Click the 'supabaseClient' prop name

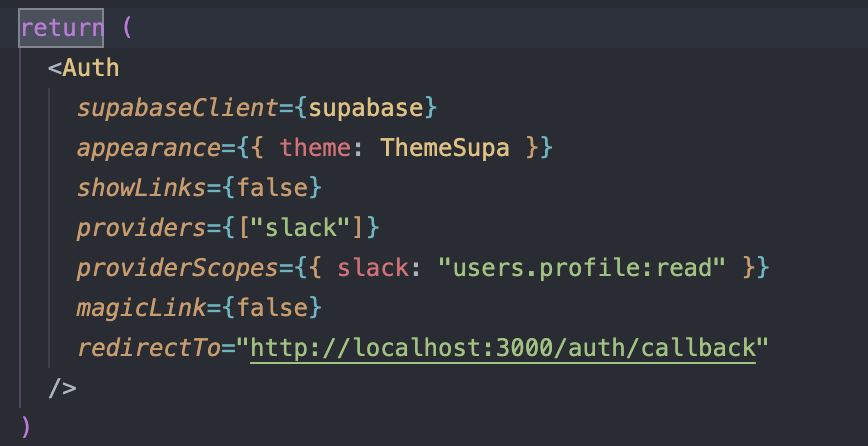coord(177,108)
